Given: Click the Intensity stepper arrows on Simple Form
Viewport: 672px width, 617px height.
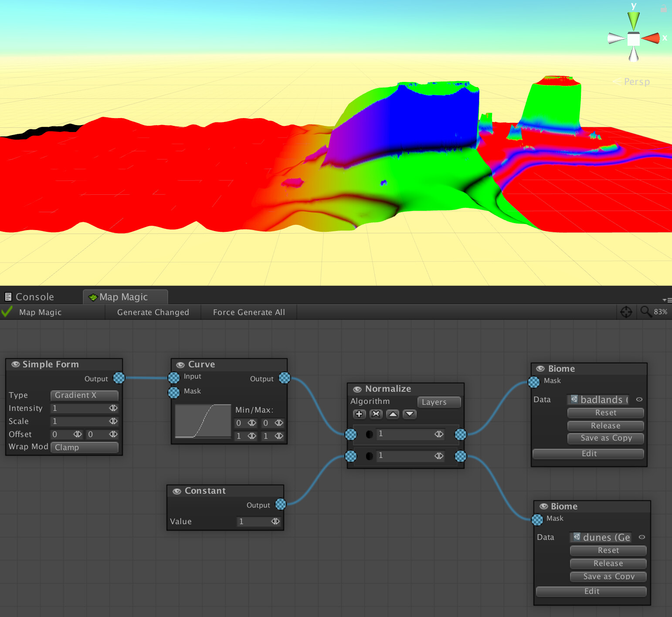Looking at the screenshot, I should tap(113, 408).
